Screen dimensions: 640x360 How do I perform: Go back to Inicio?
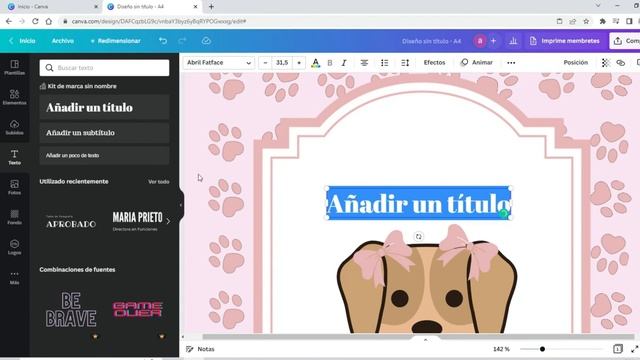tap(22, 41)
